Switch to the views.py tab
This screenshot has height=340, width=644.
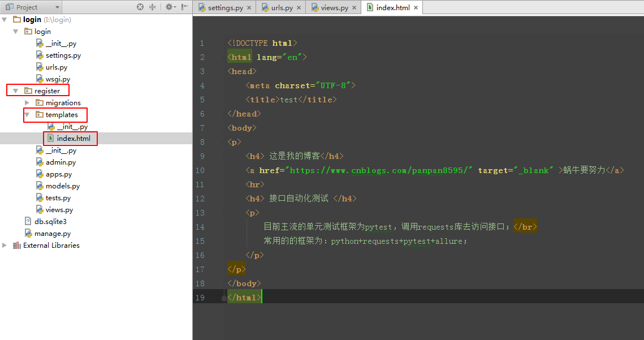click(x=334, y=8)
